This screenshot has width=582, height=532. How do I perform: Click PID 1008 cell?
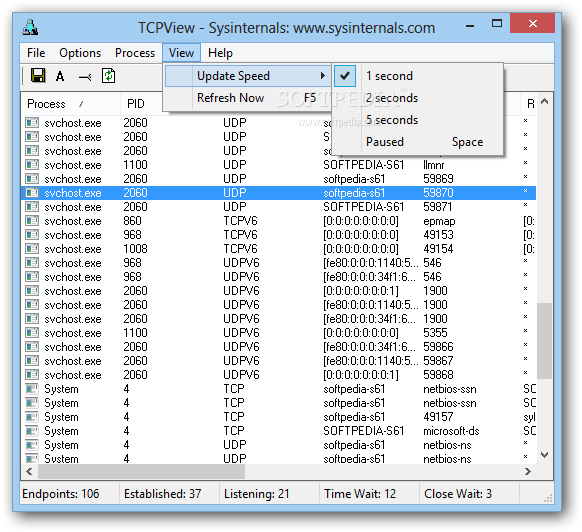coord(135,249)
